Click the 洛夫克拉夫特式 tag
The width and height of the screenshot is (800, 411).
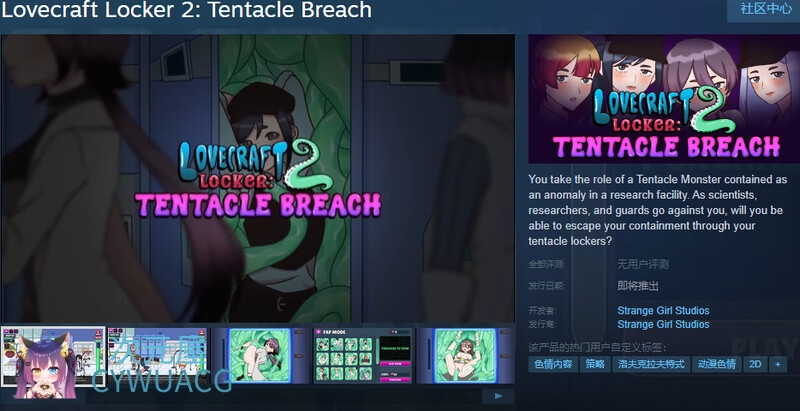(x=651, y=364)
